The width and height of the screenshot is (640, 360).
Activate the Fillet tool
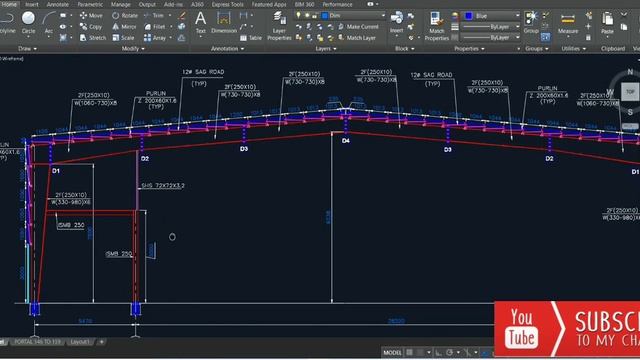[x=155, y=27]
